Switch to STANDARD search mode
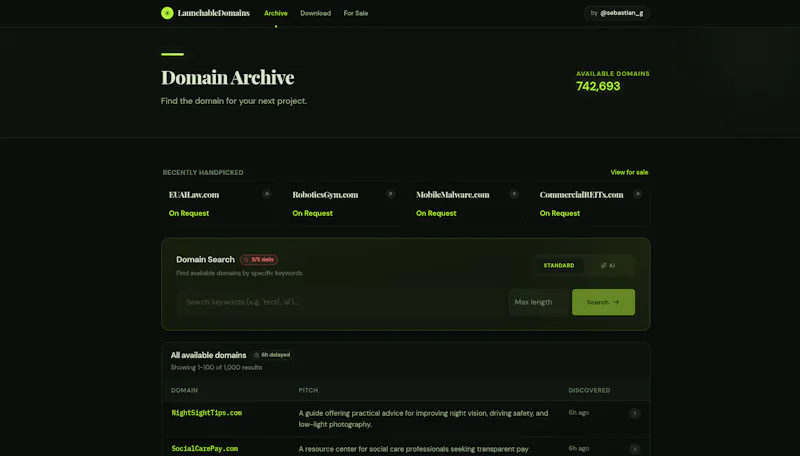The width and height of the screenshot is (800, 456). (x=559, y=266)
